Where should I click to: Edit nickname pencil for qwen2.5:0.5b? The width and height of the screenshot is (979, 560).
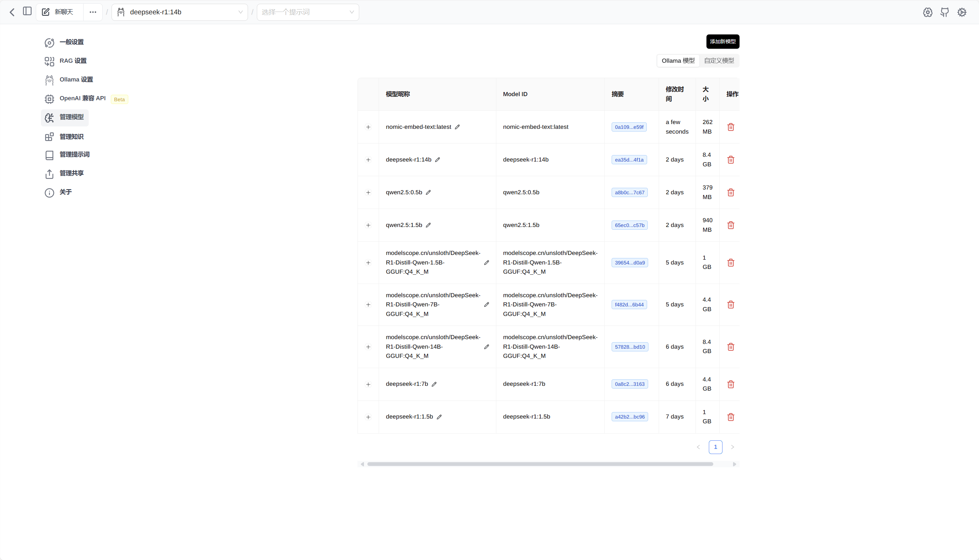tap(428, 192)
